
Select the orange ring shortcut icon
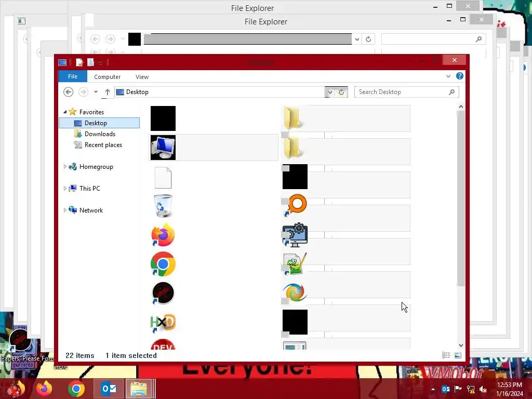pos(295,205)
